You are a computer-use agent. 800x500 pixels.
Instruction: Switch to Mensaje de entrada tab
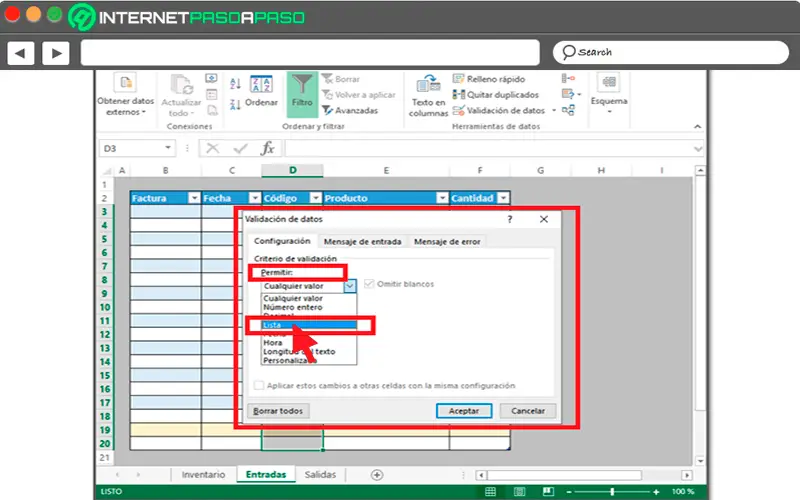point(362,241)
